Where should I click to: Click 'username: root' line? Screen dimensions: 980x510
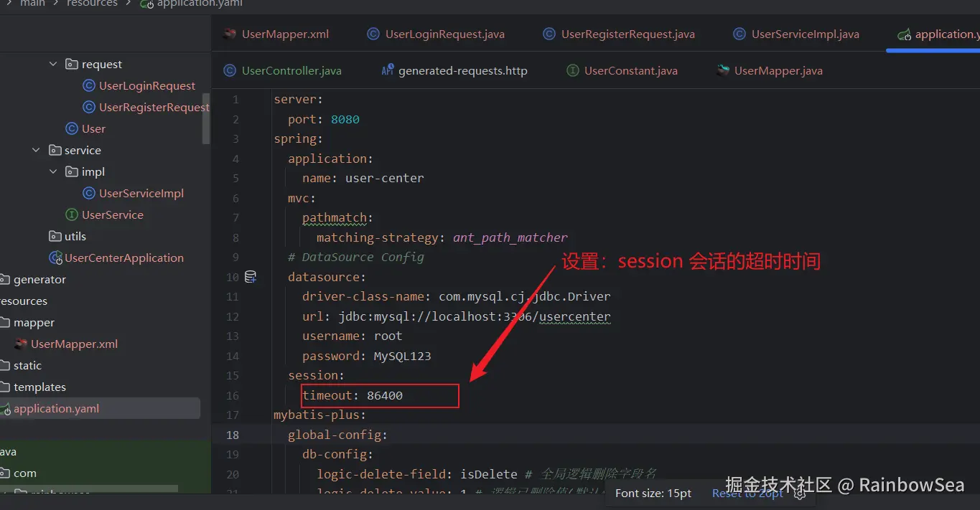pos(353,336)
